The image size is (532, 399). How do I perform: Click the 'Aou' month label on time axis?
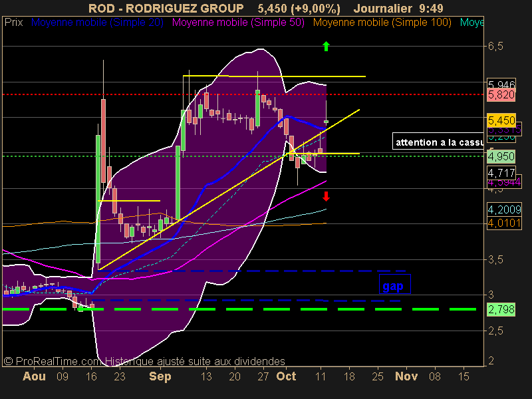tap(34, 376)
